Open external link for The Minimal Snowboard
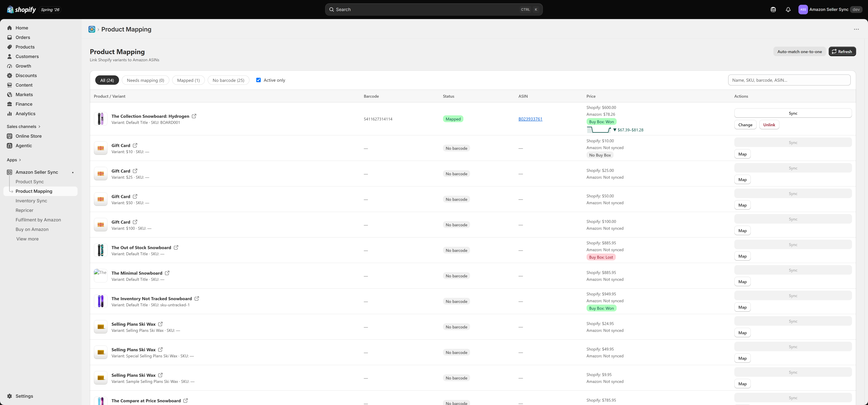 click(167, 273)
